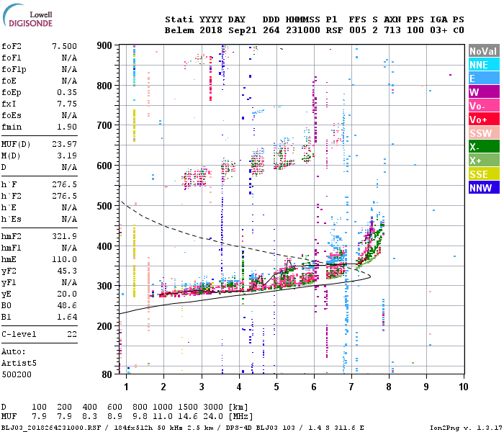Click the Auto: label
This screenshot has height=432, width=504.
pyautogui.click(x=14, y=351)
